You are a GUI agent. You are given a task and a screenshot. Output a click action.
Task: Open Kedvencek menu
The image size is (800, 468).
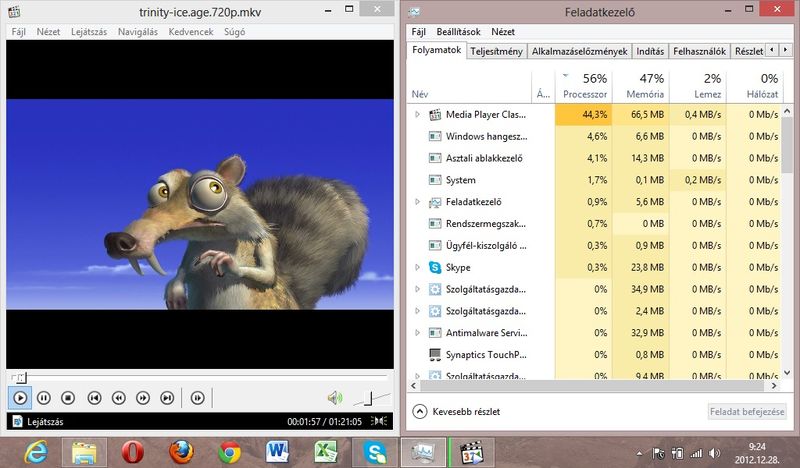tap(191, 32)
